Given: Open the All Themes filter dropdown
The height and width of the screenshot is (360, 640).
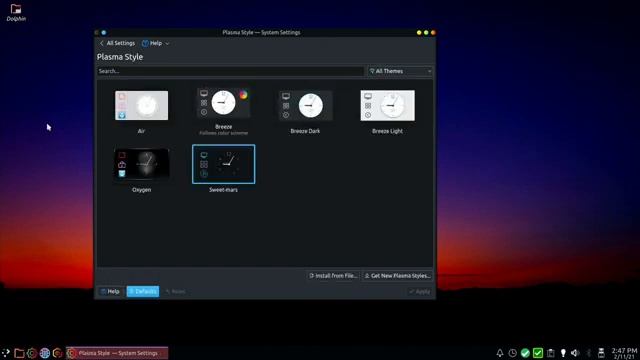Looking at the screenshot, I should (x=400, y=71).
